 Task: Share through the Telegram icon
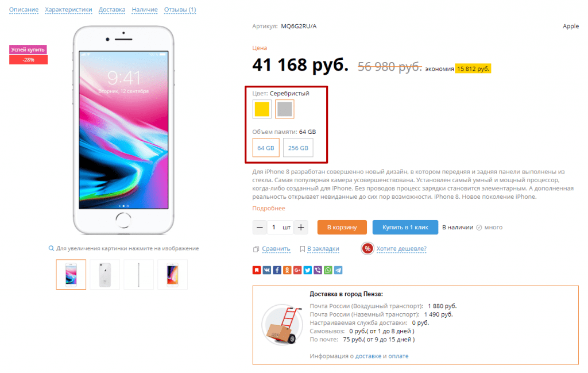coord(338,270)
